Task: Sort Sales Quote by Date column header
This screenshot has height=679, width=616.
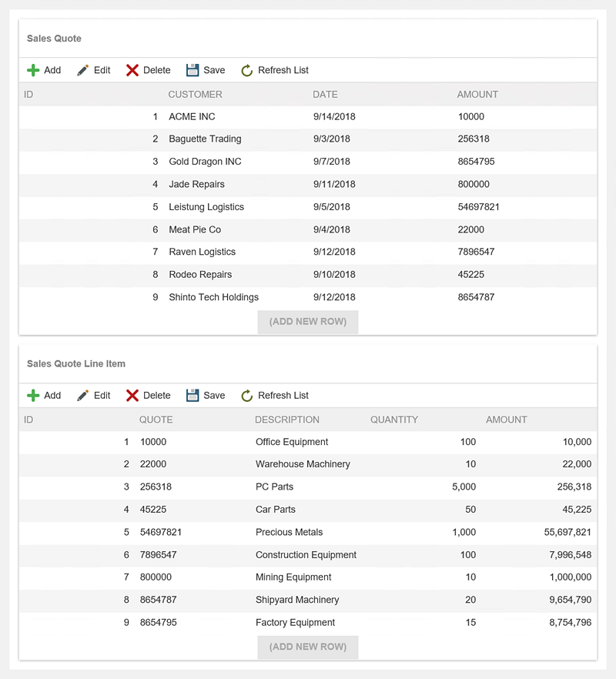Action: coord(325,95)
